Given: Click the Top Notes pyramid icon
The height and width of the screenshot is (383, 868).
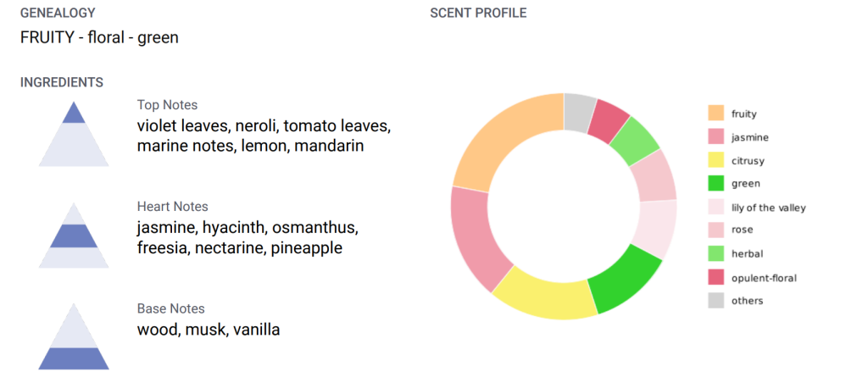Looking at the screenshot, I should coord(74,133).
